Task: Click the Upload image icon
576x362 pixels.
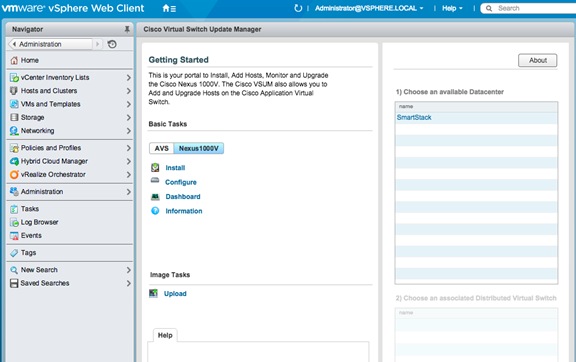Action: 154,293
